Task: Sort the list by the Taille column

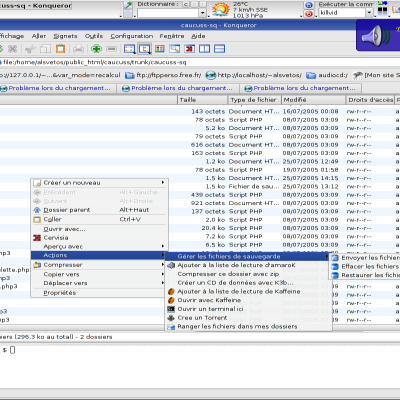Action: coord(202,100)
